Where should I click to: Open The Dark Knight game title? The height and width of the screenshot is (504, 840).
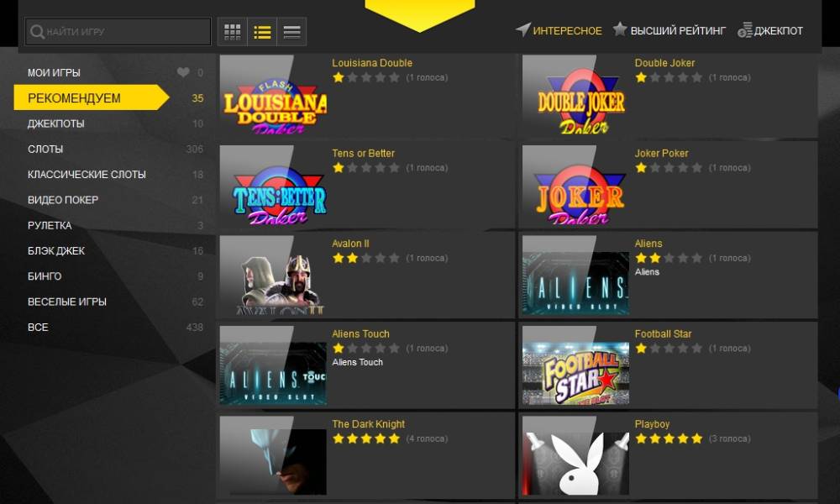tap(368, 423)
